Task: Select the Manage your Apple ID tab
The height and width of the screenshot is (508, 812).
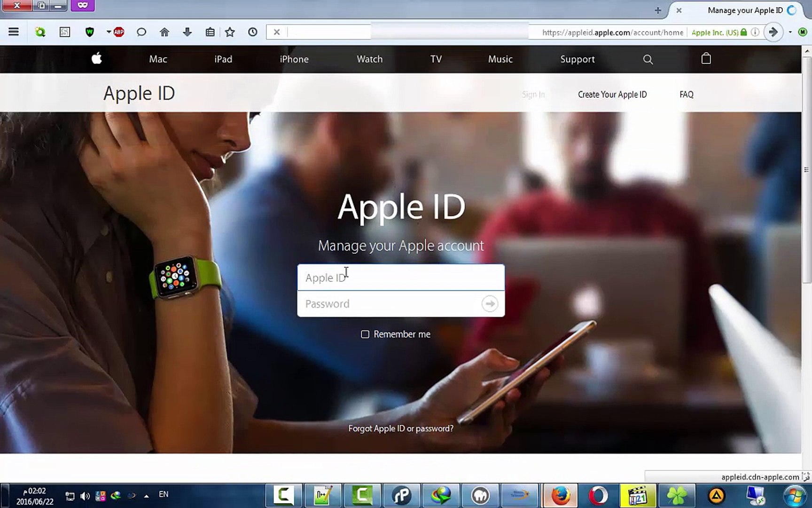Action: (x=745, y=10)
